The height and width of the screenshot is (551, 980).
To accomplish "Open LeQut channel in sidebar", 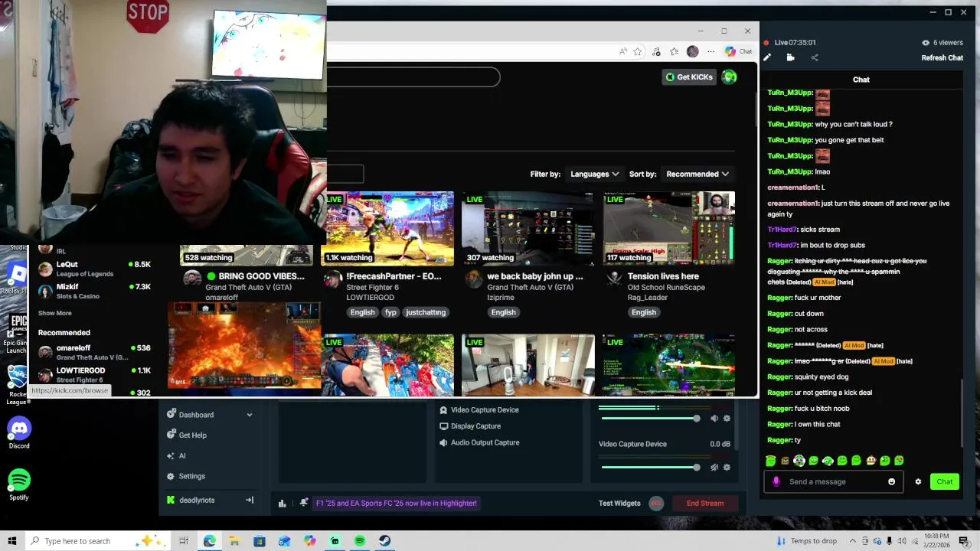I will (95, 269).
